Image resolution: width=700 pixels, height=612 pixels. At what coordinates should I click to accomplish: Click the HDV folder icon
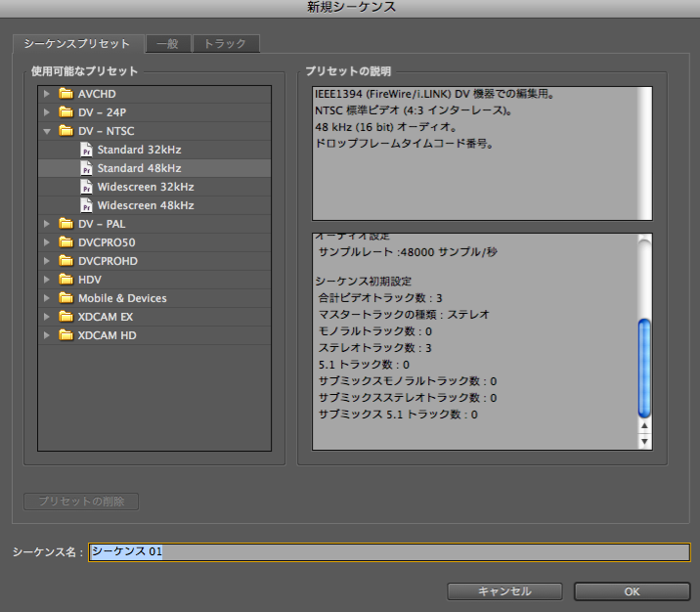[66, 280]
